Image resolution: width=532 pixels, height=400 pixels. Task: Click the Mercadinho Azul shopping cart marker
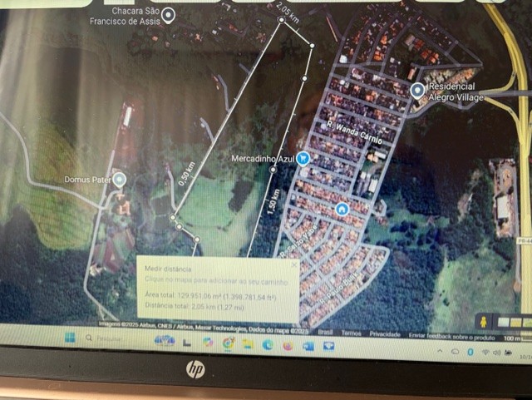pyautogui.click(x=303, y=157)
